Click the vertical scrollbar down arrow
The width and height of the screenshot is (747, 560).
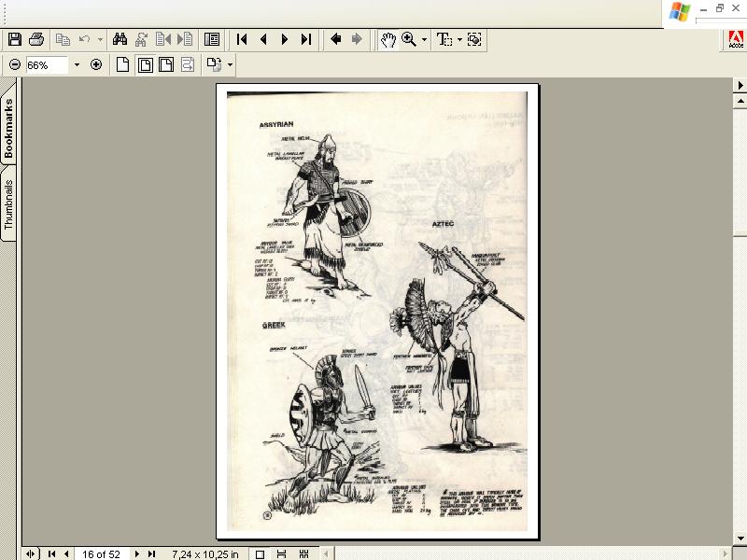coord(740,539)
